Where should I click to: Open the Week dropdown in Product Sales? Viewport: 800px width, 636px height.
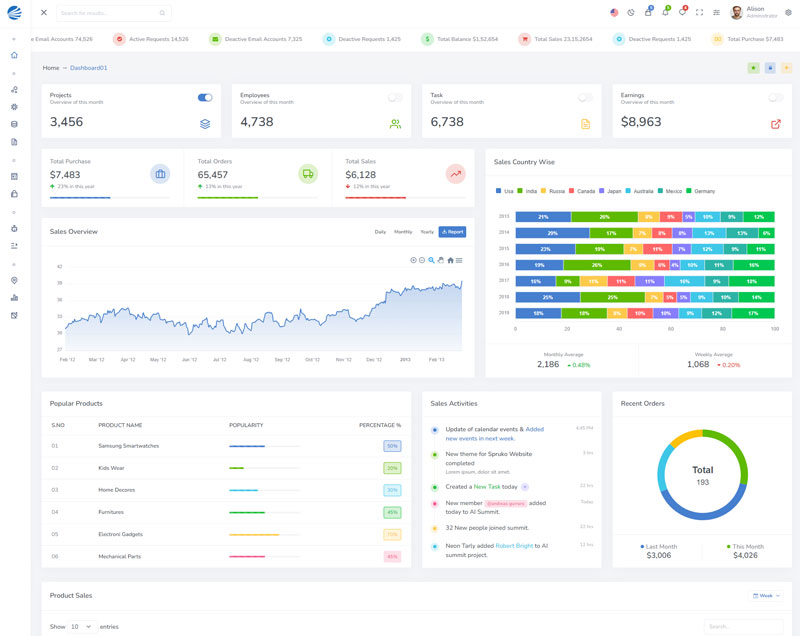(x=766, y=595)
